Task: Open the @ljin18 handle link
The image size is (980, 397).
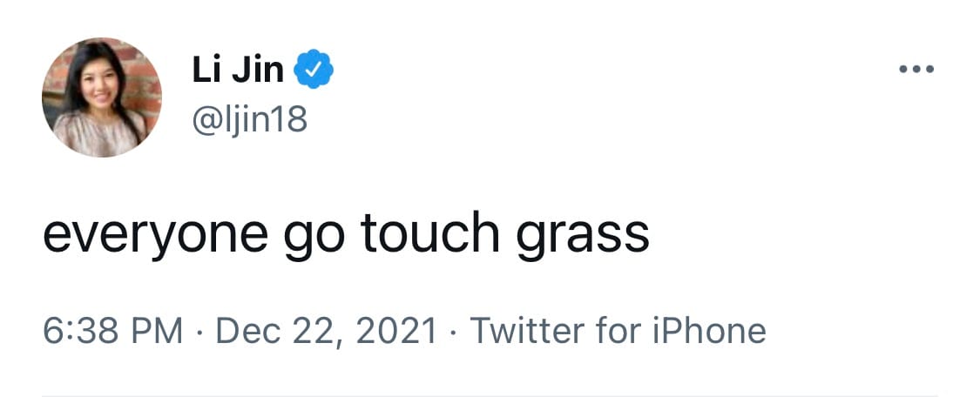Action: [x=250, y=118]
